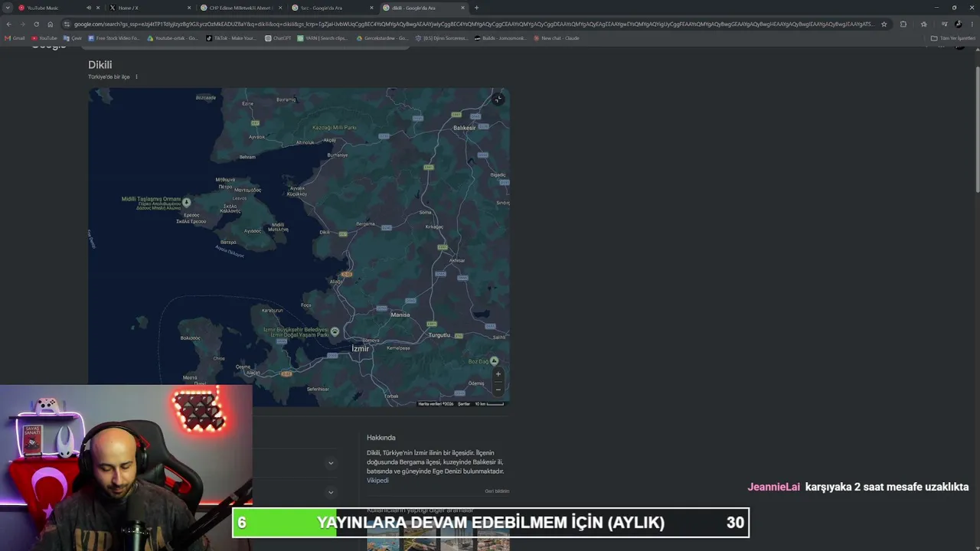Close the YouTube Music tab
Image resolution: width=980 pixels, height=551 pixels.
98,8
